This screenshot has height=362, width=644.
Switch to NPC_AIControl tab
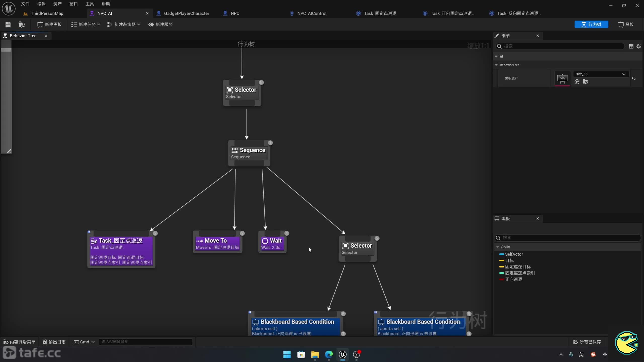pyautogui.click(x=312, y=13)
